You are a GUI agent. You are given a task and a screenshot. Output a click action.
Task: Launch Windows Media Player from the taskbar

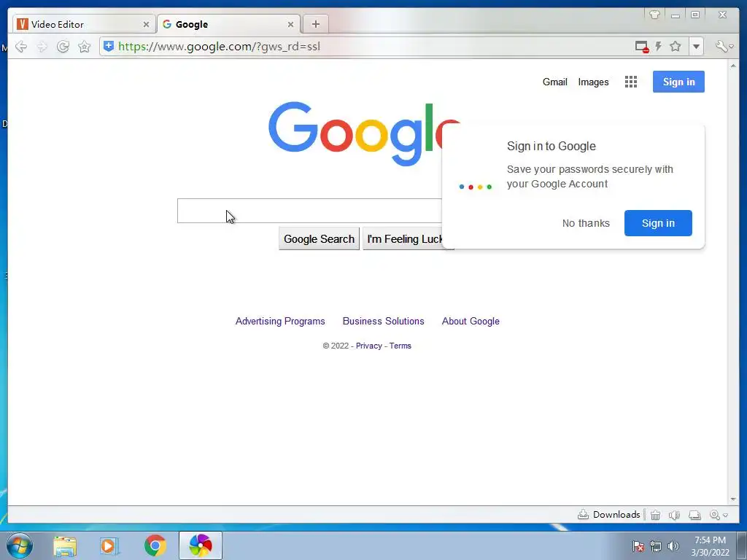click(109, 545)
